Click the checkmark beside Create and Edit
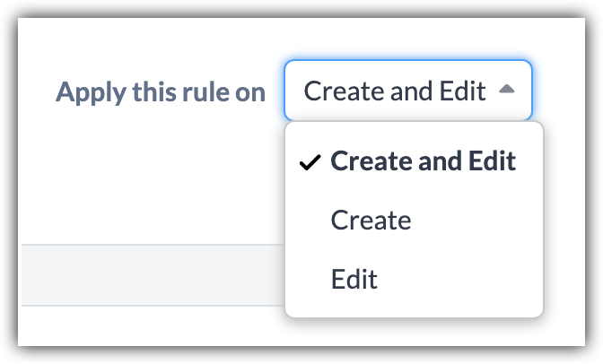This screenshot has height=364, width=603. pyautogui.click(x=310, y=162)
